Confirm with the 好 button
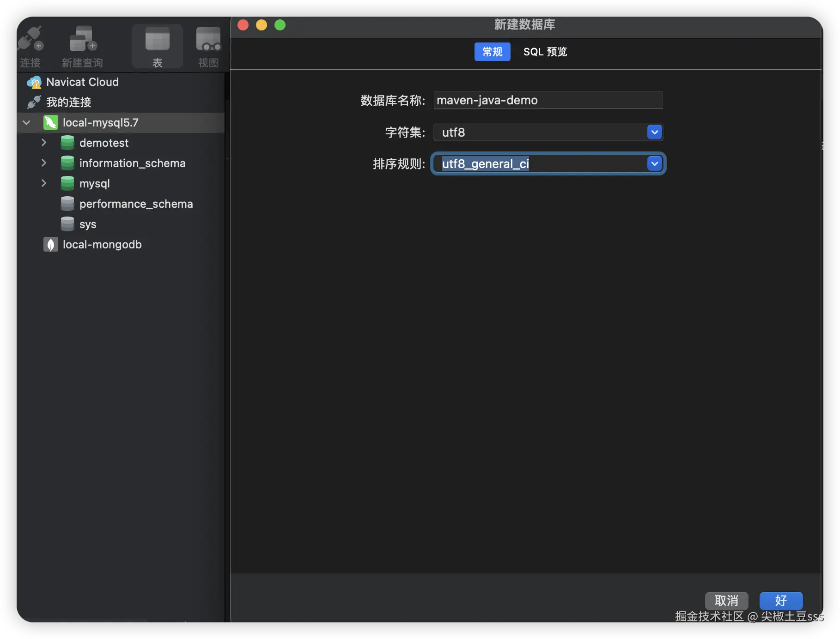Screen dimensions: 840x639 pos(781,601)
